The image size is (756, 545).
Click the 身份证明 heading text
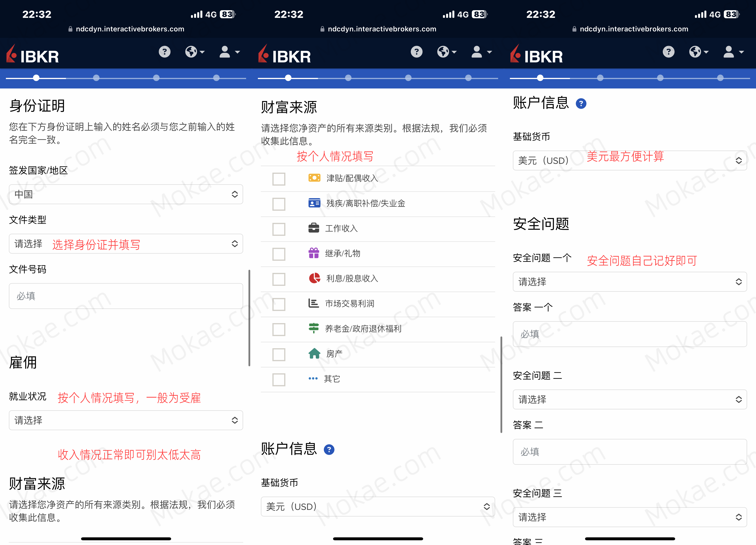coord(37,106)
